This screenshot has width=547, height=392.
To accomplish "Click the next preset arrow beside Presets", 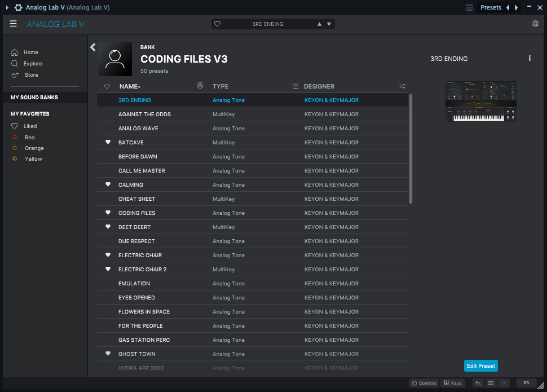I will click(x=517, y=7).
